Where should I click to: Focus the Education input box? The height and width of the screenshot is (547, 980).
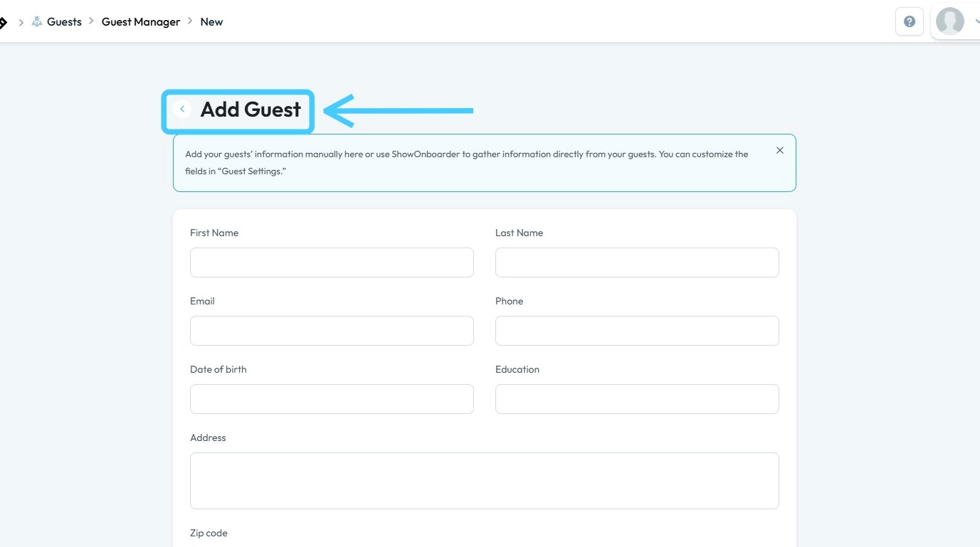click(637, 399)
